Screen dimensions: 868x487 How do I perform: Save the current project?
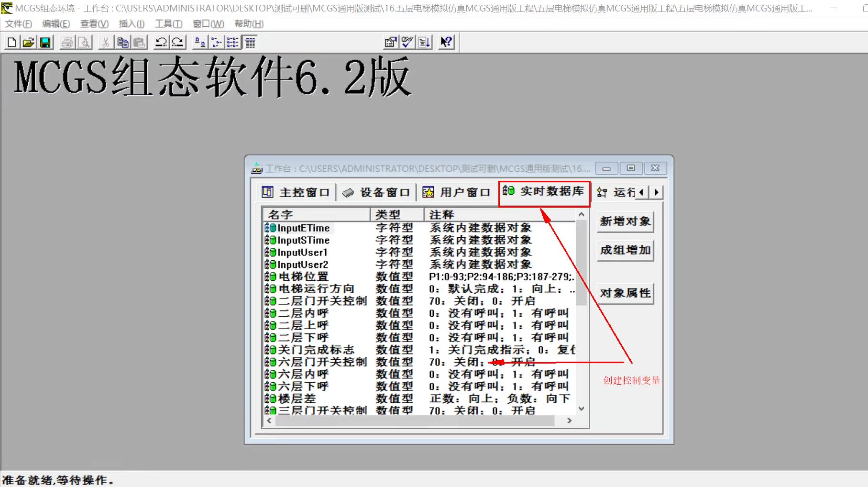(45, 42)
